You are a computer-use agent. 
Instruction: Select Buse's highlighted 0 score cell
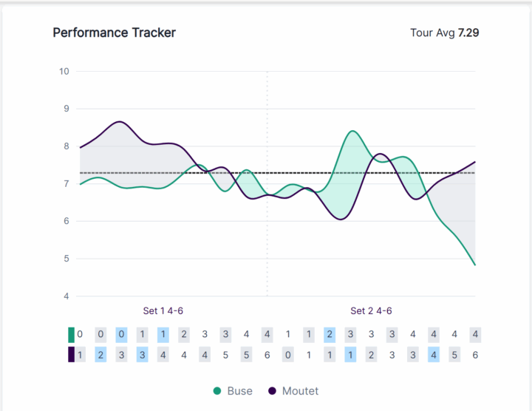pyautogui.click(x=121, y=335)
